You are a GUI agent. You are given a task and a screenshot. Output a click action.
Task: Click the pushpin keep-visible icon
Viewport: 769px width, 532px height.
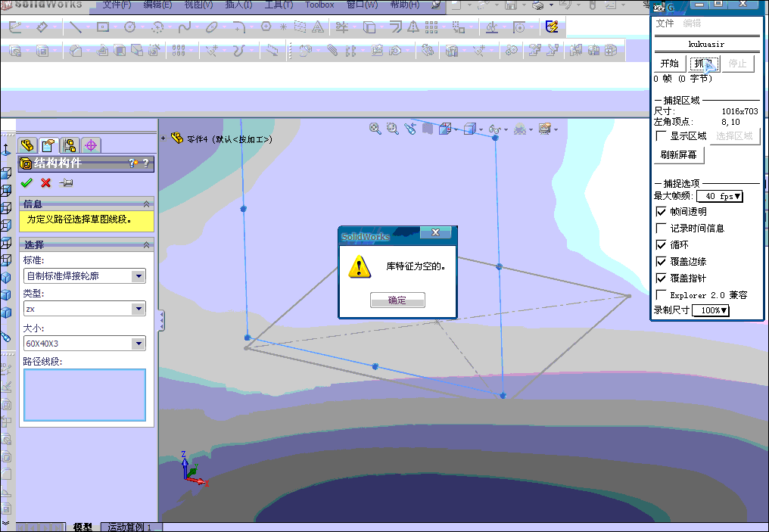tap(66, 183)
